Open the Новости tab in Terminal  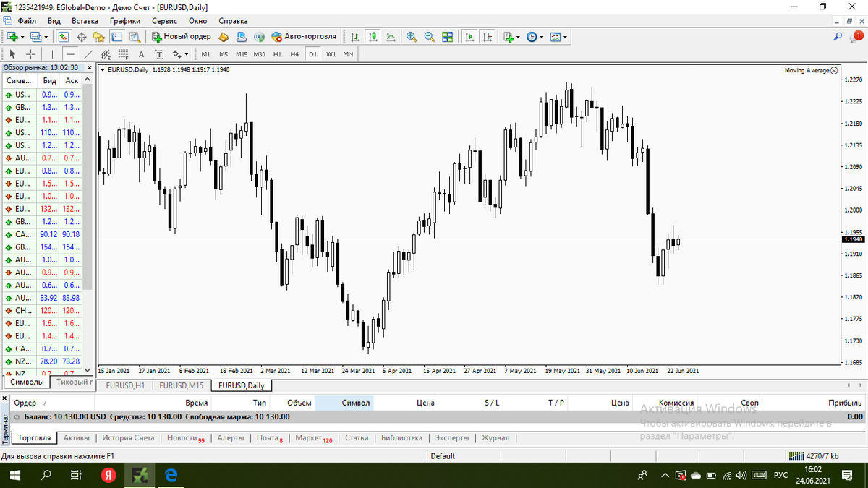[x=185, y=438]
